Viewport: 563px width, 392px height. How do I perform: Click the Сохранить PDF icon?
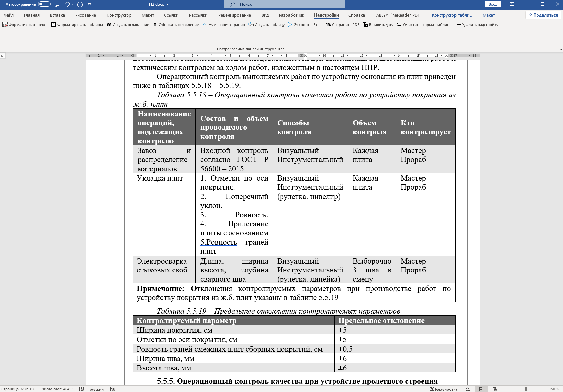(328, 24)
